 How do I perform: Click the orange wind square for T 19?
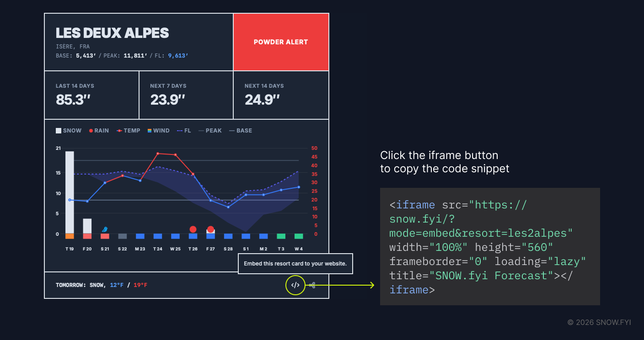(70, 236)
